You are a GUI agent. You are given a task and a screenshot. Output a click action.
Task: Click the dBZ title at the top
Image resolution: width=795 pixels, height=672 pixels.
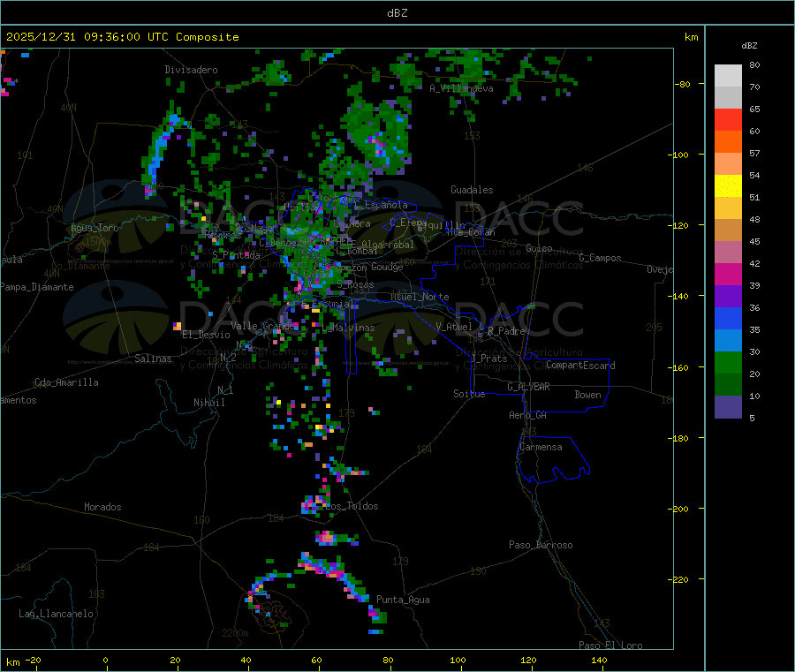(397, 13)
